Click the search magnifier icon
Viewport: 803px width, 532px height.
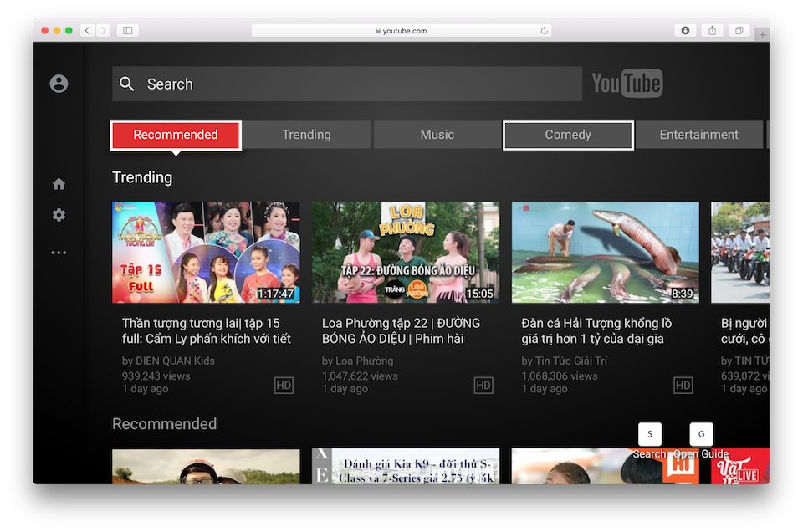tap(126, 84)
